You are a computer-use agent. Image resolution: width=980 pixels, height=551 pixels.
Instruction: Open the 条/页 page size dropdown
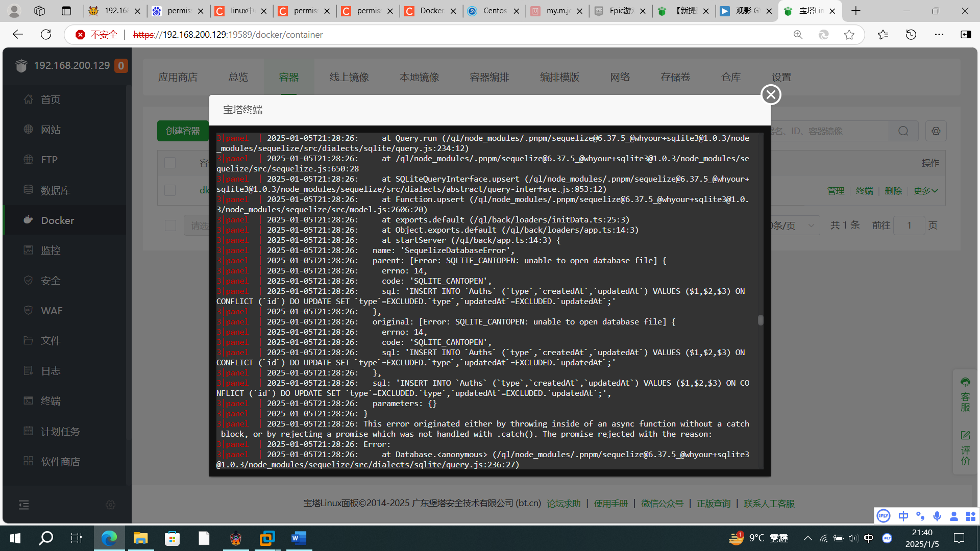point(794,226)
